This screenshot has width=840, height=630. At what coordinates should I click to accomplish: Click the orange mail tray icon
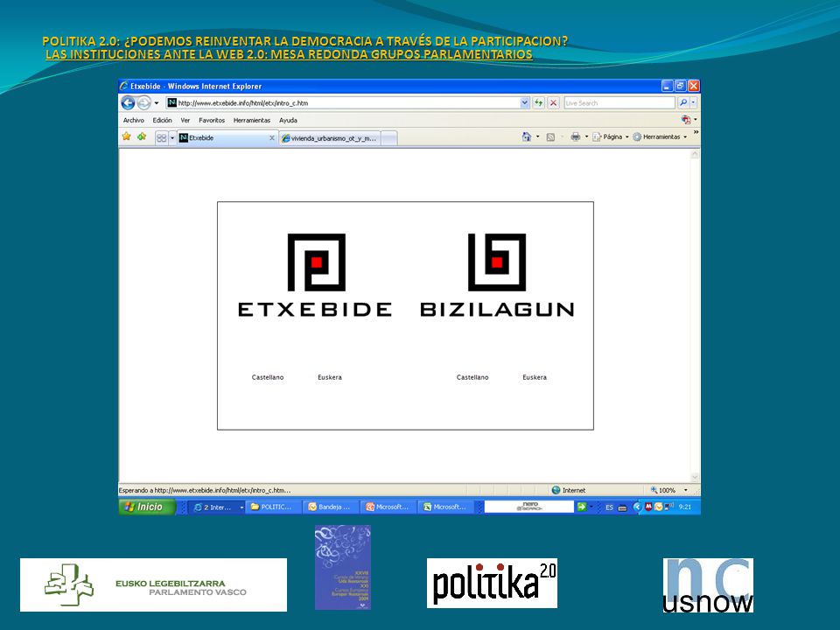click(658, 507)
